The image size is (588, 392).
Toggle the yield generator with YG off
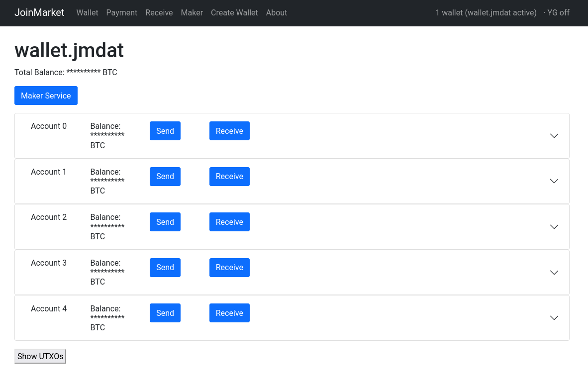click(559, 12)
